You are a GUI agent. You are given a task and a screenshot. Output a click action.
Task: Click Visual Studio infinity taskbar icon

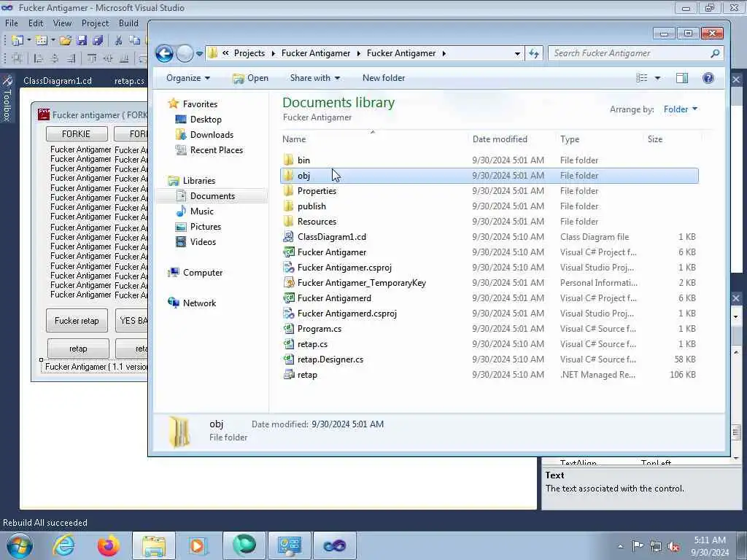click(x=334, y=545)
